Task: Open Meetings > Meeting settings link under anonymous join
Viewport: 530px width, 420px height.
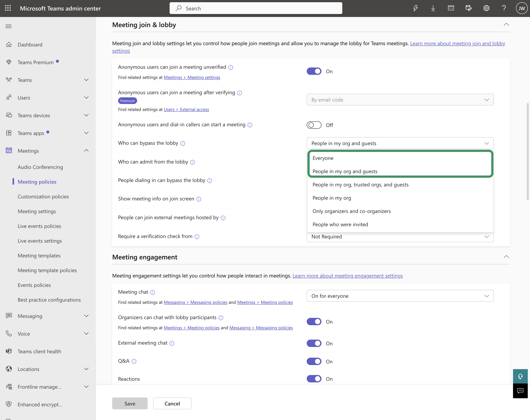Action: tap(192, 77)
